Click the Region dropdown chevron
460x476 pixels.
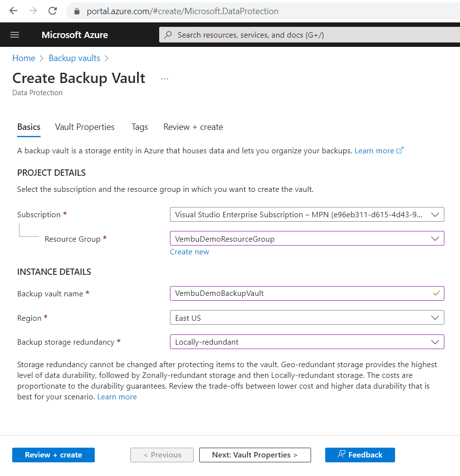[435, 318]
